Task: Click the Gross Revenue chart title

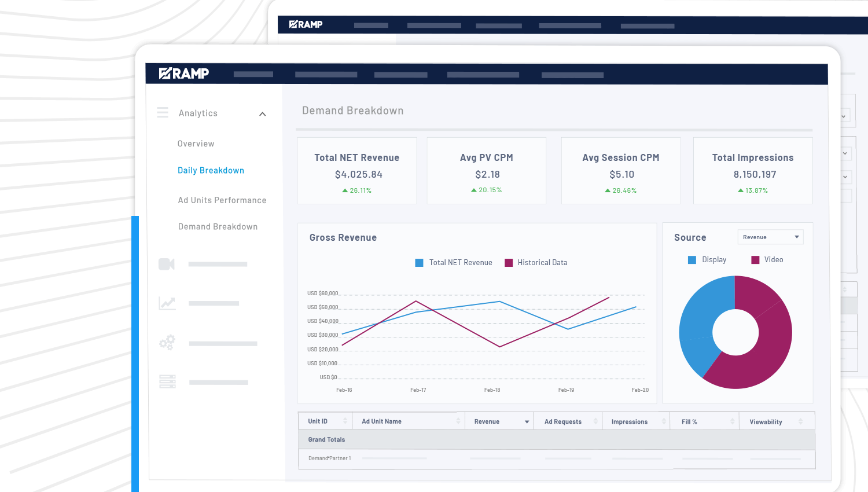Action: click(x=343, y=237)
